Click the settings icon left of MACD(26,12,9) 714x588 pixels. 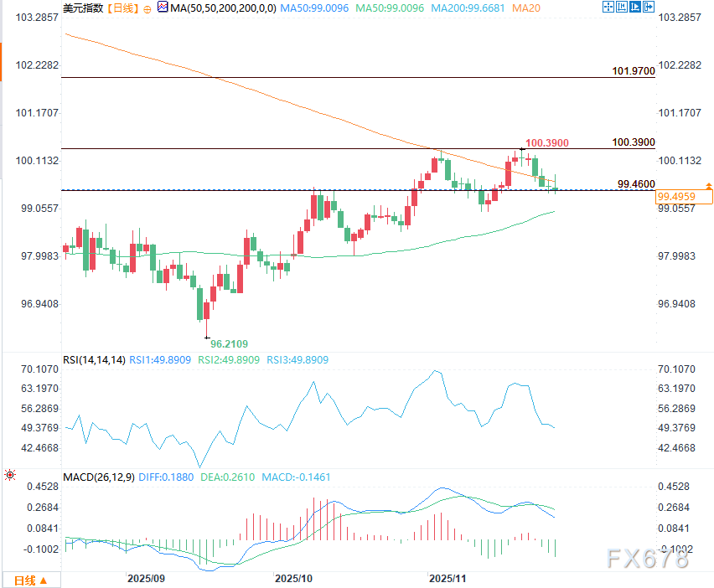click(10, 476)
